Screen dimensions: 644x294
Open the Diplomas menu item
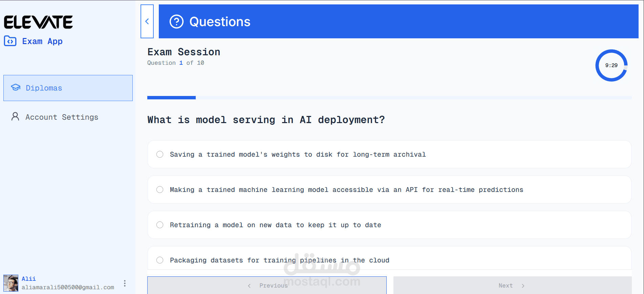click(x=68, y=88)
